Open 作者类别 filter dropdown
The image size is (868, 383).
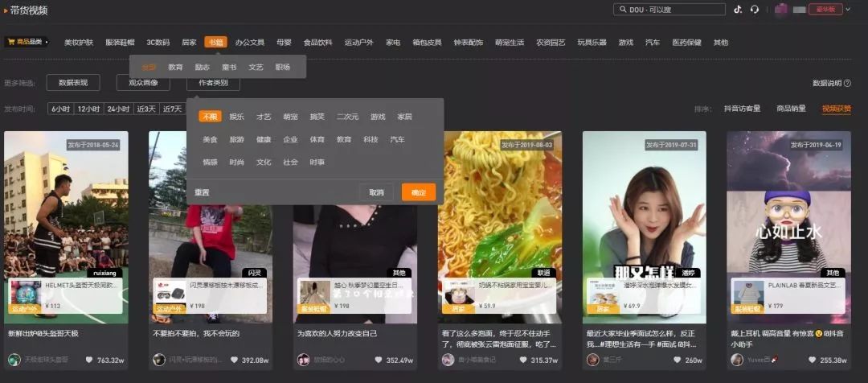[213, 83]
